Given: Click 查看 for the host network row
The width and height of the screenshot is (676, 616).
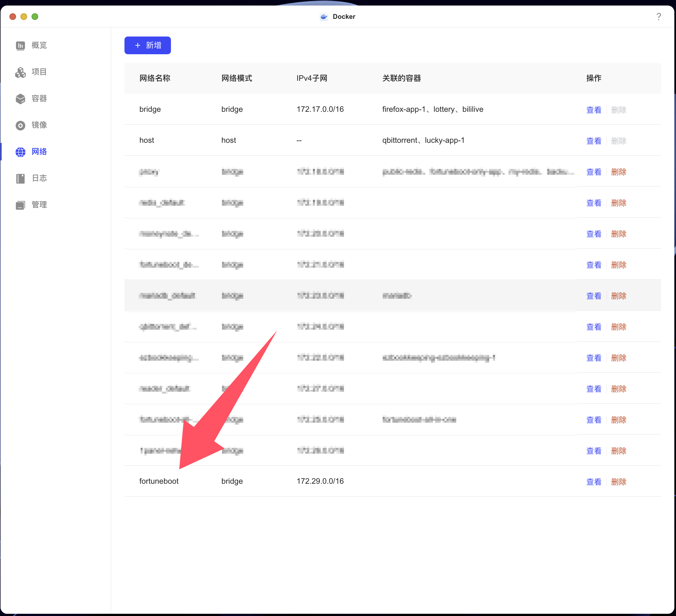Looking at the screenshot, I should coord(593,141).
